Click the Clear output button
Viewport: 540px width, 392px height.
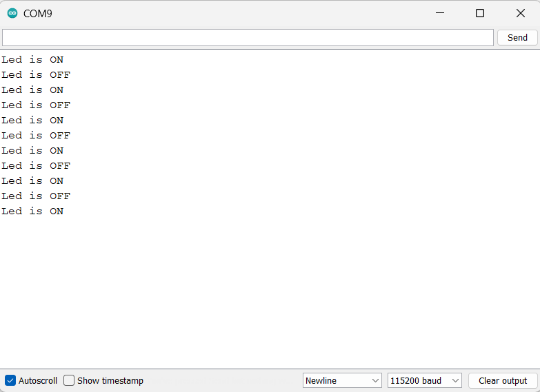click(x=503, y=380)
